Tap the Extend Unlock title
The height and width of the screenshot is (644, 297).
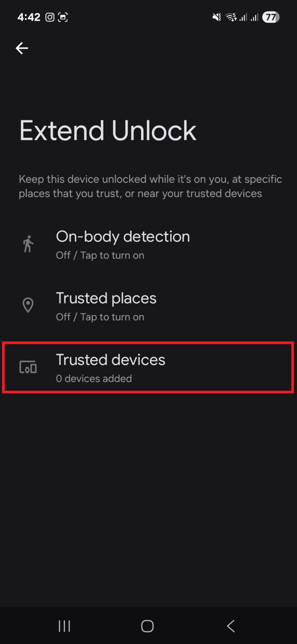coord(108,130)
